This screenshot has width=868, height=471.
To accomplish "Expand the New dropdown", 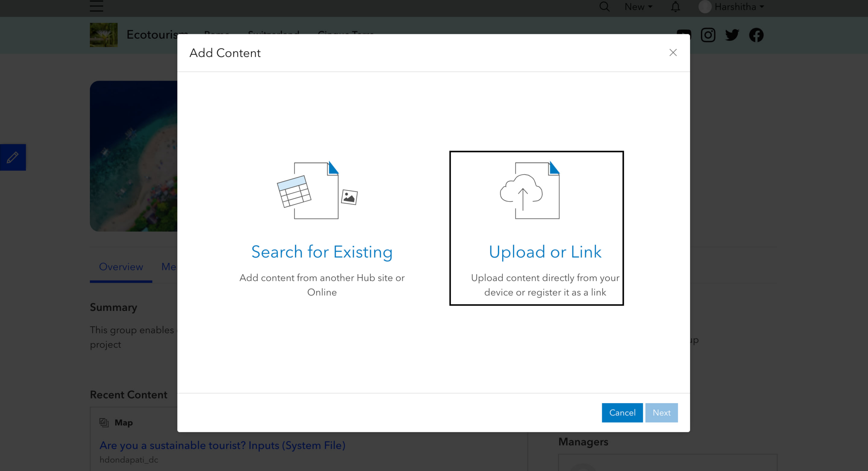I will [638, 7].
